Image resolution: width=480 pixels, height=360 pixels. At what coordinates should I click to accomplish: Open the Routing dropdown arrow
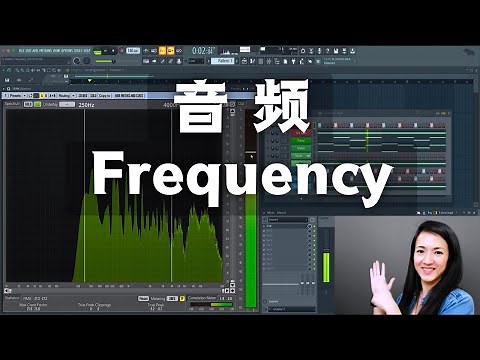point(74,96)
